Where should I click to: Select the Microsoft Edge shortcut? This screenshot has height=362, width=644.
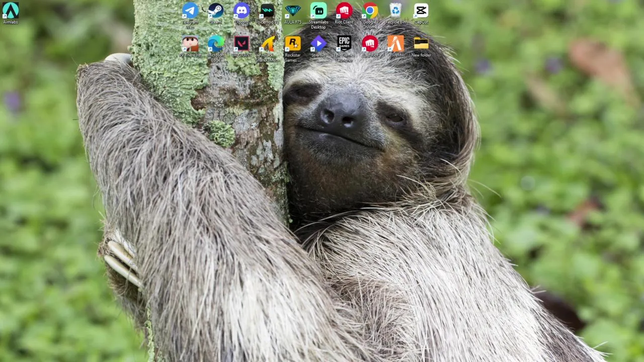coord(216,49)
